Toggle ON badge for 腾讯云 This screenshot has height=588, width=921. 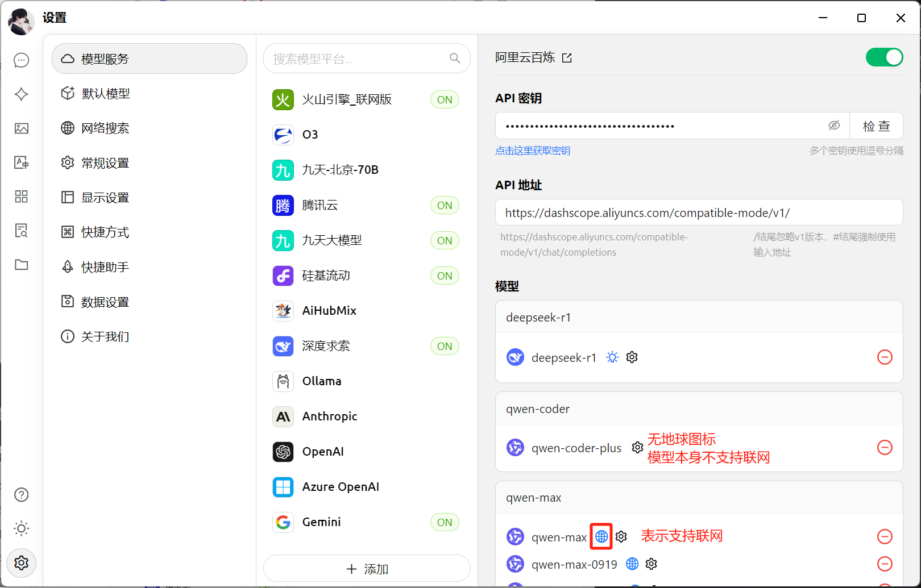(445, 206)
